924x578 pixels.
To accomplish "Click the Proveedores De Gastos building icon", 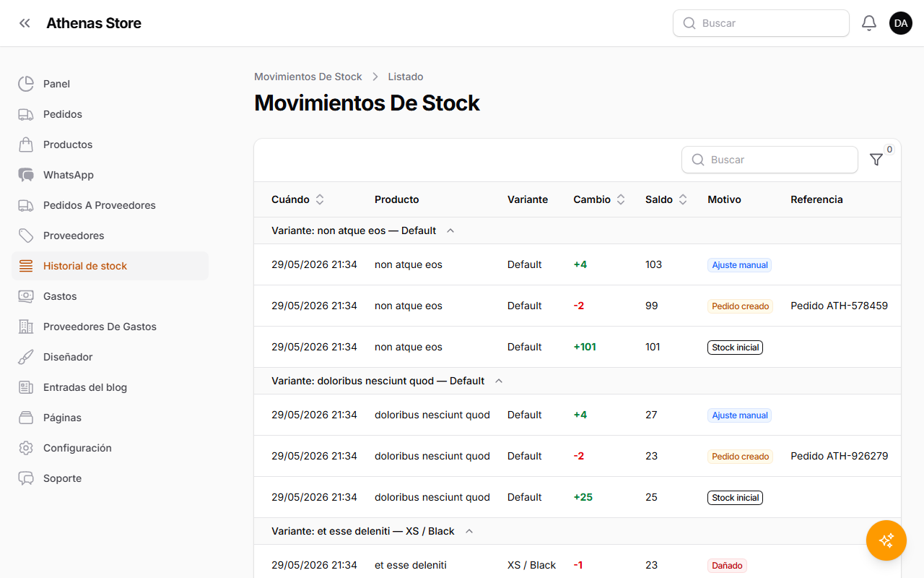I will [26, 327].
